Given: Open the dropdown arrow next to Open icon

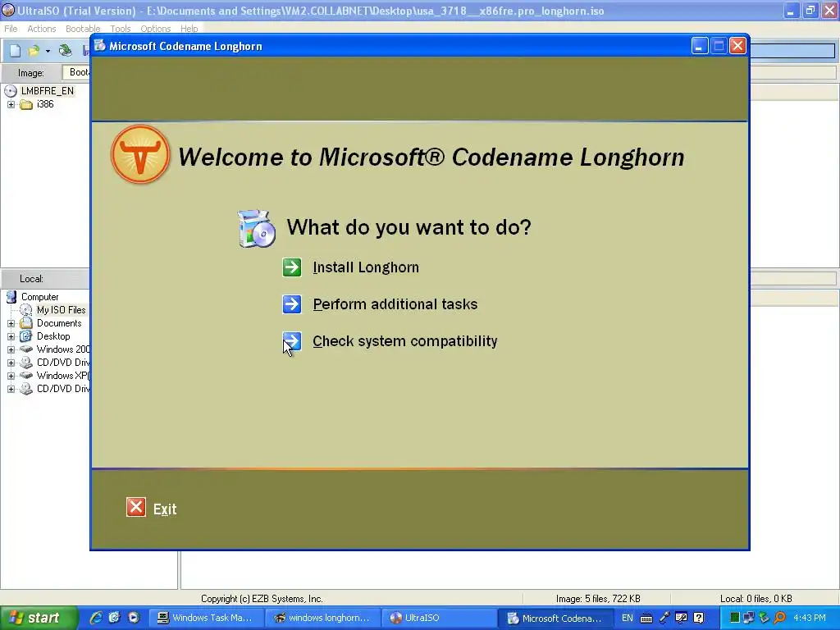Looking at the screenshot, I should pos(48,51).
